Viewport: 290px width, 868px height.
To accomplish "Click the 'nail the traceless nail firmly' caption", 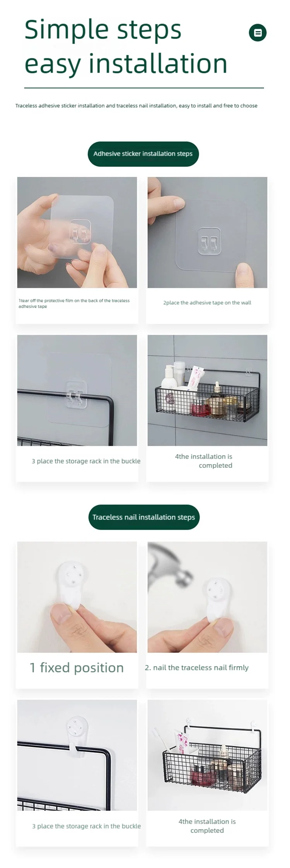I will coord(196,668).
